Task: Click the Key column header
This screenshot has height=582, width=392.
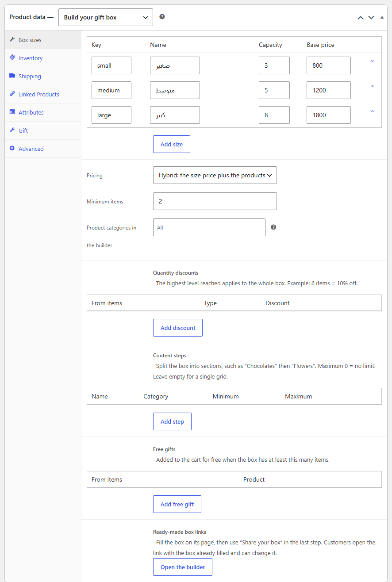Action: (96, 45)
